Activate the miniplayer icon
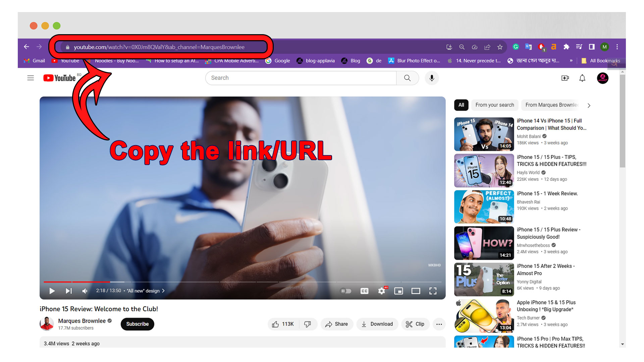644x362 pixels. pos(398,291)
